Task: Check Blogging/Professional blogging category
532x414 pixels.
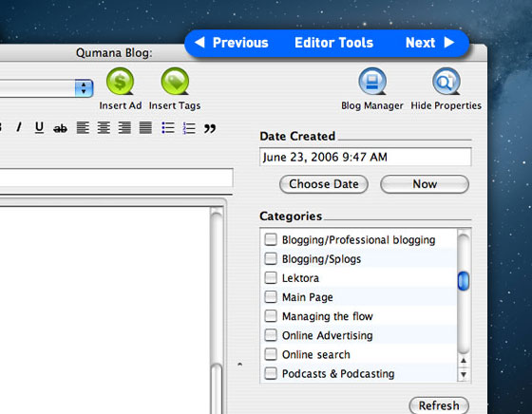Action: (271, 239)
